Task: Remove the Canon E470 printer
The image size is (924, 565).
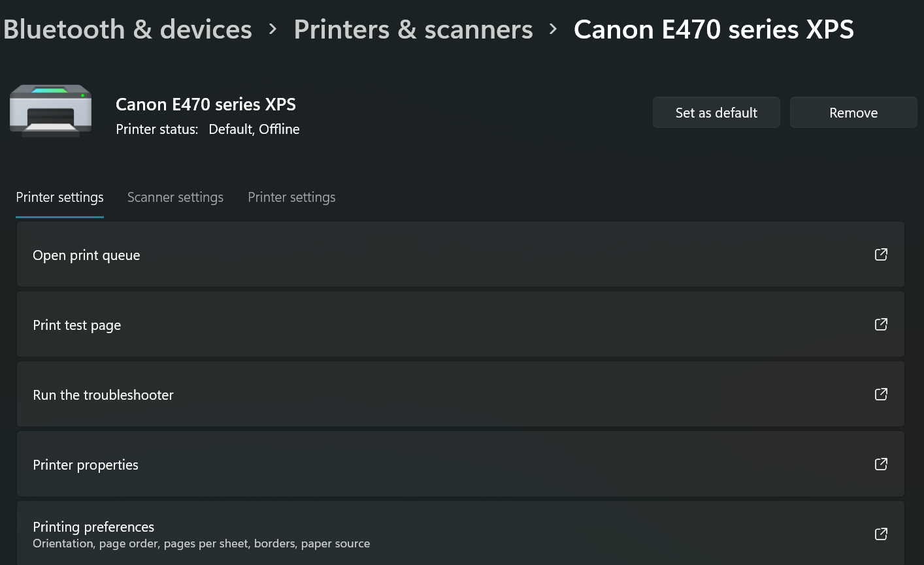Action: coord(853,113)
